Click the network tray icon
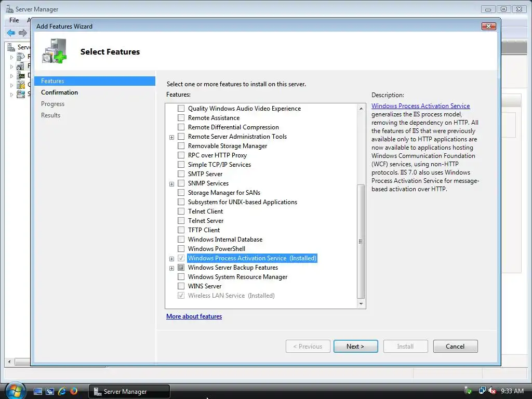This screenshot has height=399, width=532. coord(482,391)
